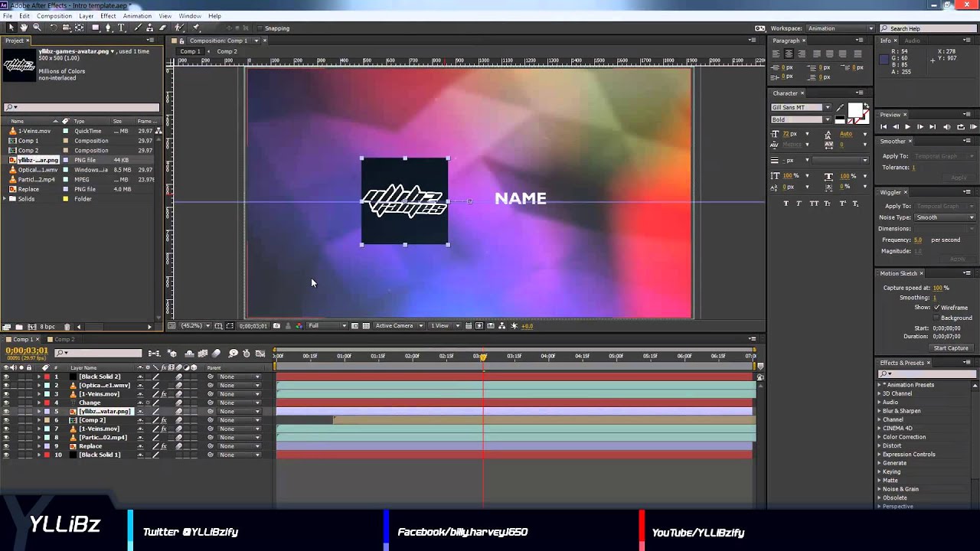Select the Zoom magnifier tool
Screen dimensions: 980x551
point(37,28)
